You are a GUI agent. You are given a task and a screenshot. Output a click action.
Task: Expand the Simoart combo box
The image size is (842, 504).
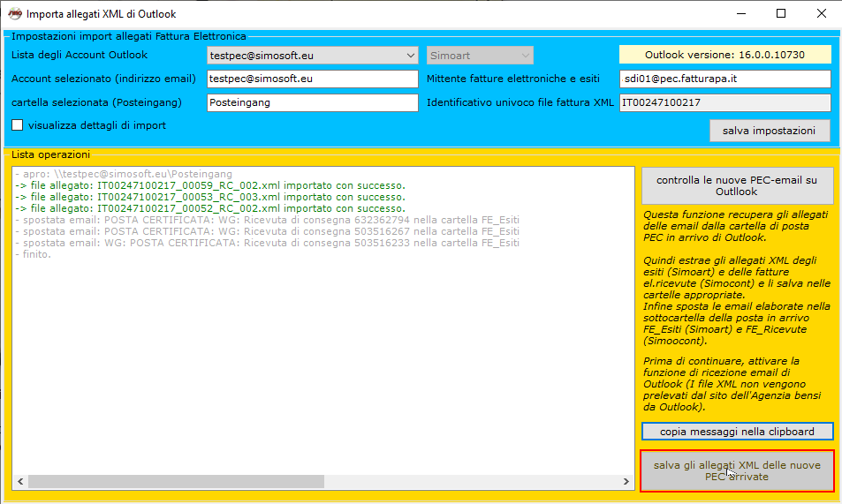coord(526,56)
